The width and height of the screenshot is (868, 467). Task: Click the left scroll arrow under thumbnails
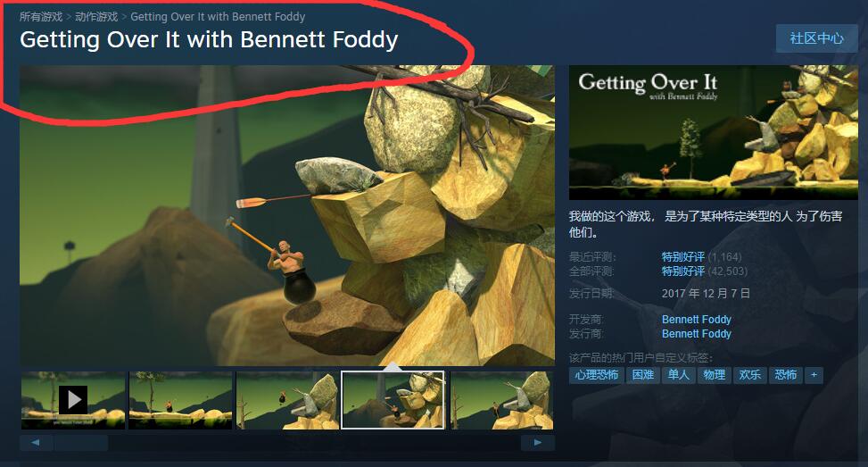[36, 443]
